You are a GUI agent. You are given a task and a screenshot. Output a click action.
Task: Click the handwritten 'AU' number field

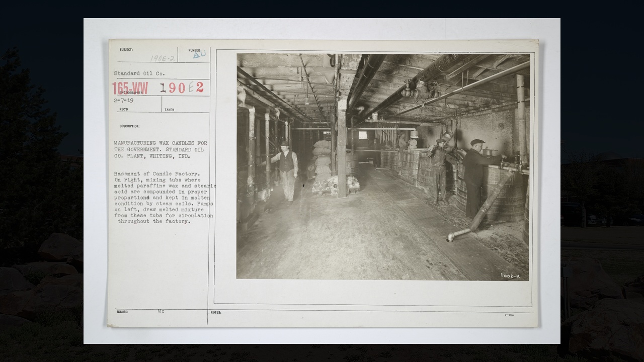pos(199,55)
